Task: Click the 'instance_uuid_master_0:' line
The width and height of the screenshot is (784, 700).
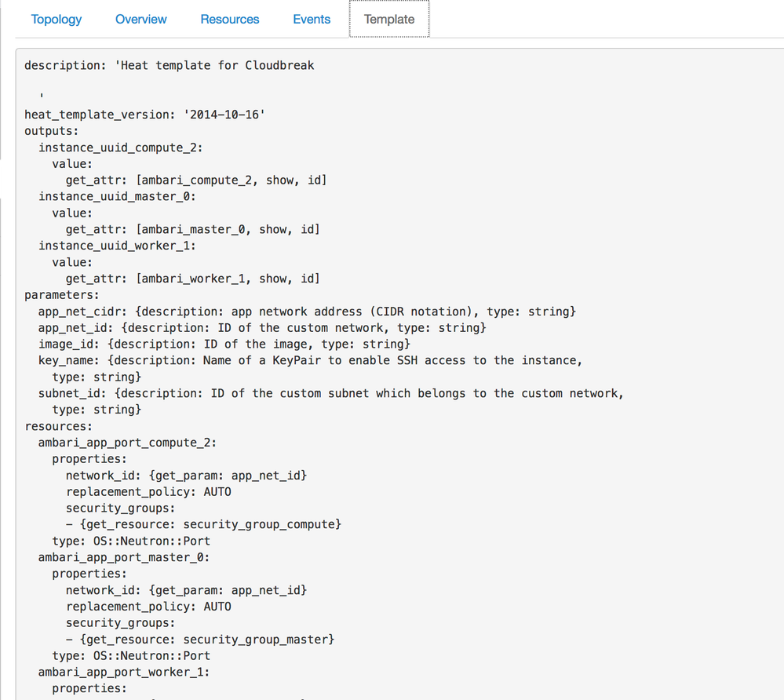Action: coord(117,196)
